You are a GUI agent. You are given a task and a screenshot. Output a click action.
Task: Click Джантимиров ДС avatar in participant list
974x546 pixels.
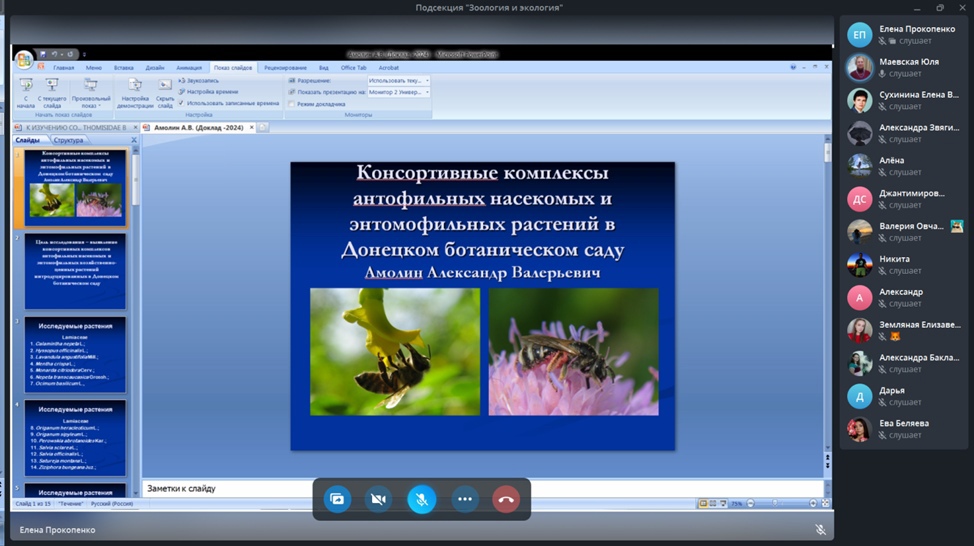pos(859,199)
